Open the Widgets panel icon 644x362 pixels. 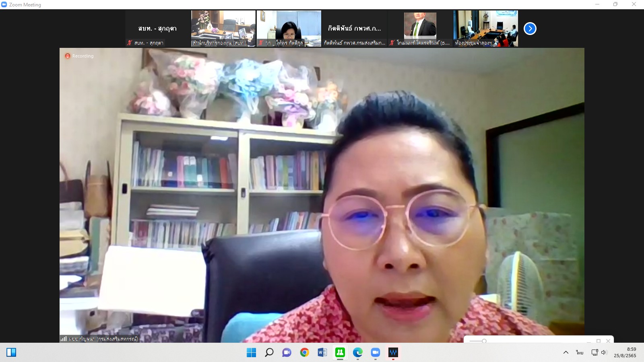[x=11, y=353]
